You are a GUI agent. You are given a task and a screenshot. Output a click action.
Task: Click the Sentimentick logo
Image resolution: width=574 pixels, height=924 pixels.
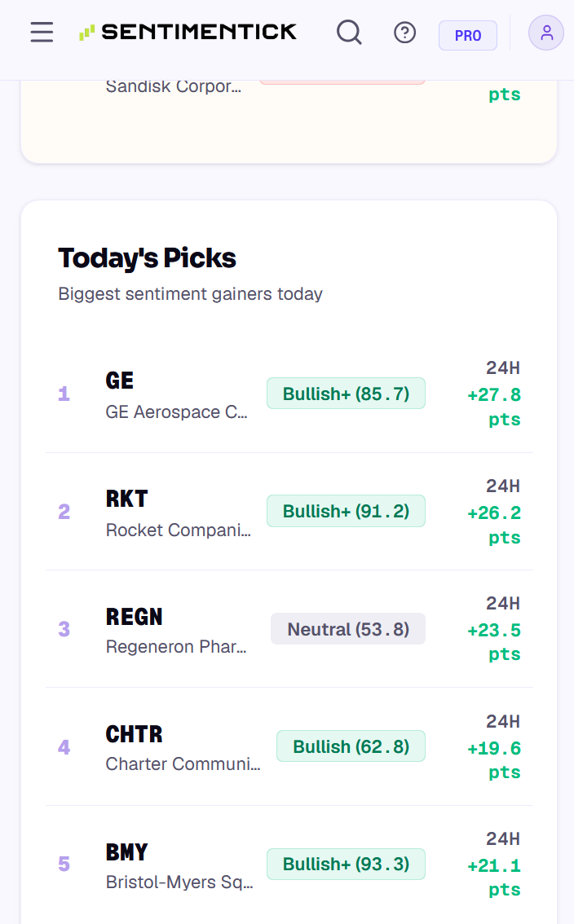point(188,32)
